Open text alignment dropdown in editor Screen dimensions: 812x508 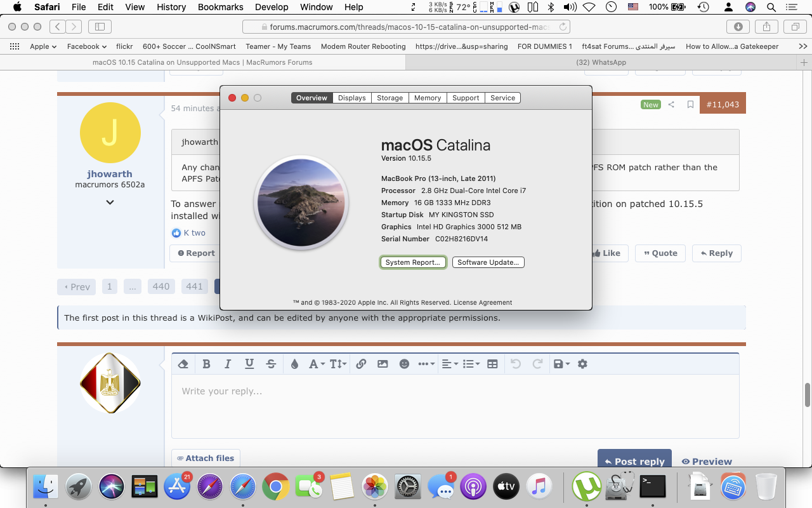449,364
